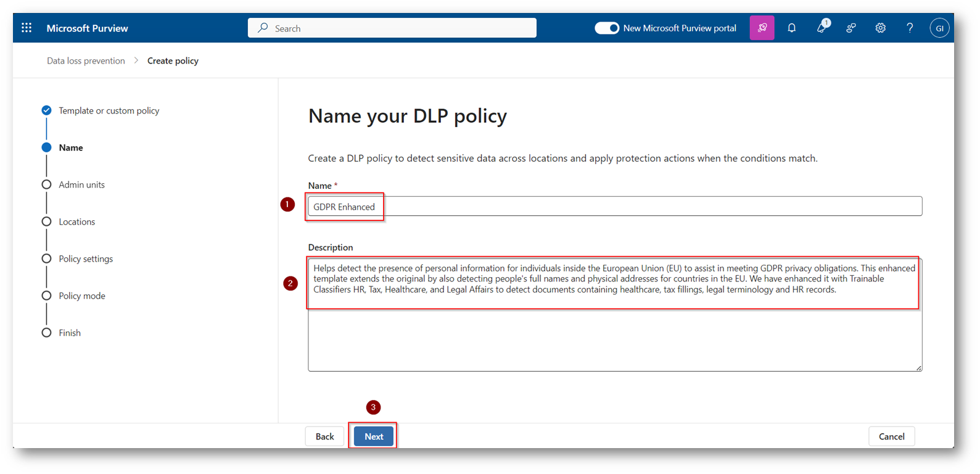
Task: Click the pink Purview feature icon in header
Action: (762, 28)
